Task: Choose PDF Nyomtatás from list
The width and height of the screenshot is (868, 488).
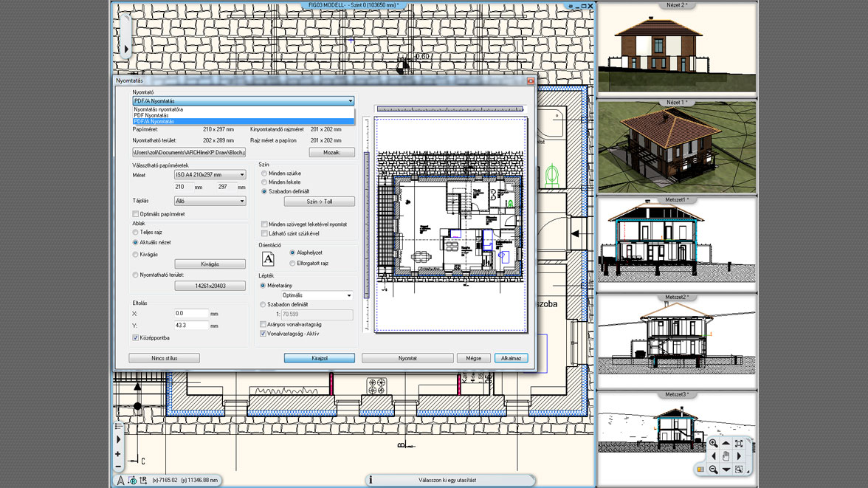Action: [x=244, y=115]
